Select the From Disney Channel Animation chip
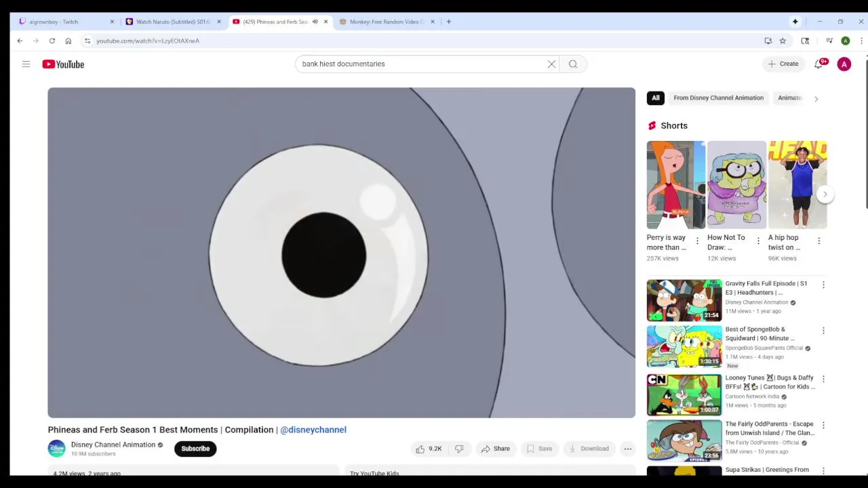Screen dimensions: 868x488 [x=718, y=98]
